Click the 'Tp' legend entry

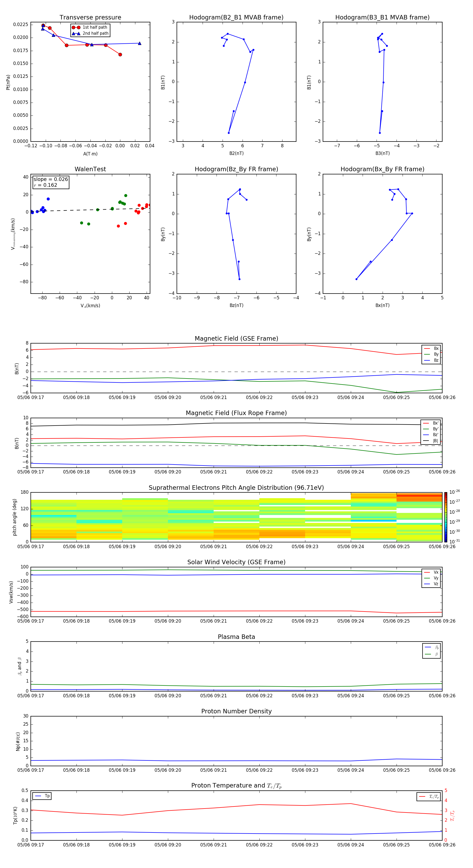42,796
